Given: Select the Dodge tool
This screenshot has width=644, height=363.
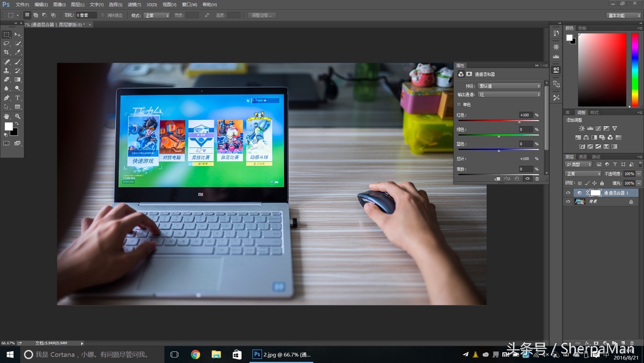Looking at the screenshot, I should coord(18,88).
